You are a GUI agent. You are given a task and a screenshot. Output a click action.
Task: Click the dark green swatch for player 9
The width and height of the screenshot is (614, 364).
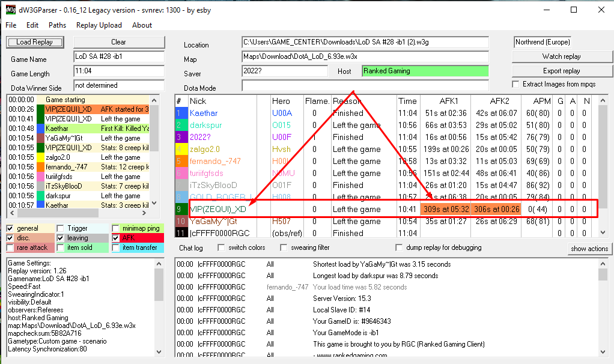point(181,210)
